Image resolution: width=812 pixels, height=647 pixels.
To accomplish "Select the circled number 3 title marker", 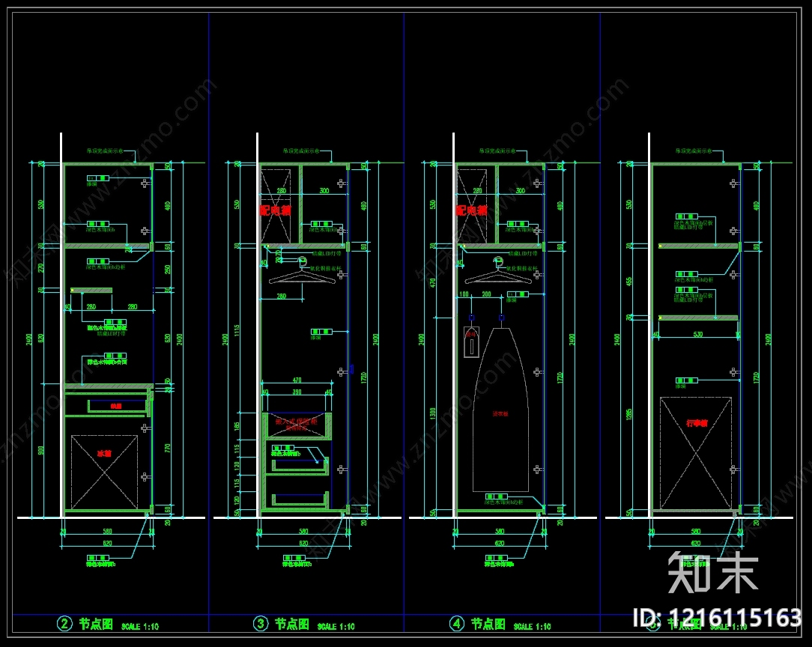I will click(261, 623).
